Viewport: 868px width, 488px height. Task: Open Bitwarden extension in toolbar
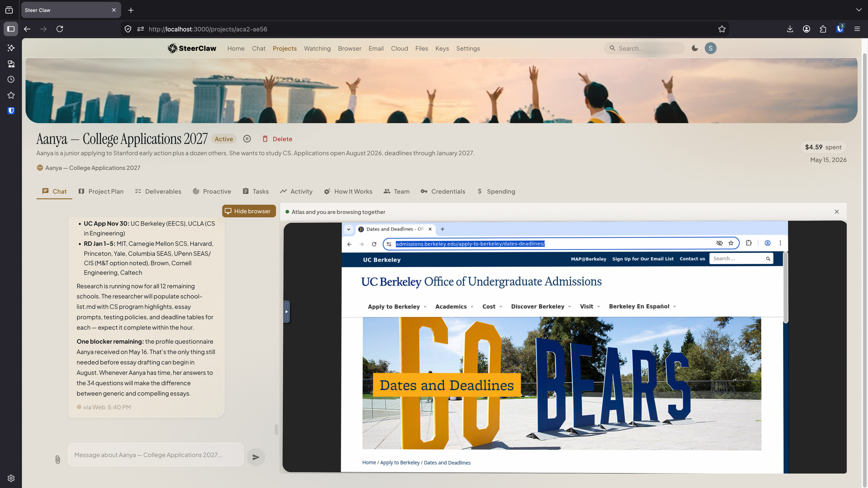point(840,29)
